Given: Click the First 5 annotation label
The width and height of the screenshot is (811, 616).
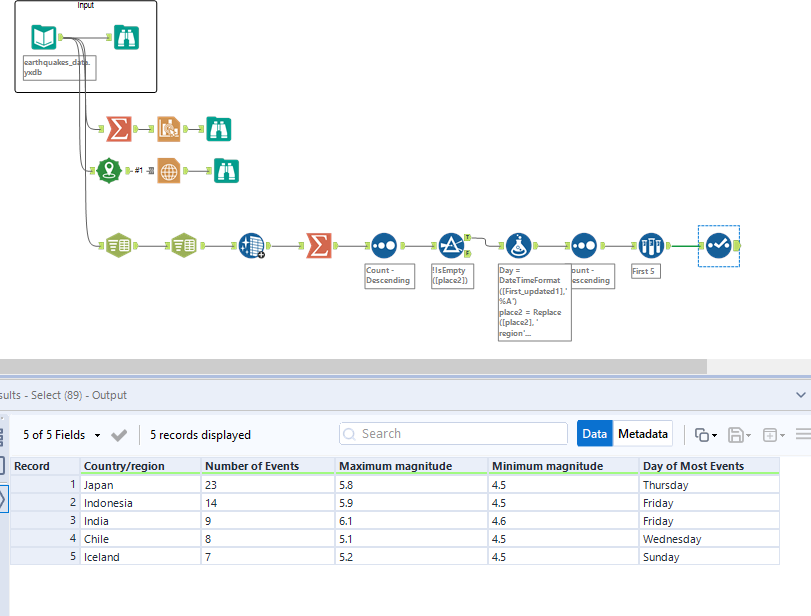Looking at the screenshot, I should (645, 271).
